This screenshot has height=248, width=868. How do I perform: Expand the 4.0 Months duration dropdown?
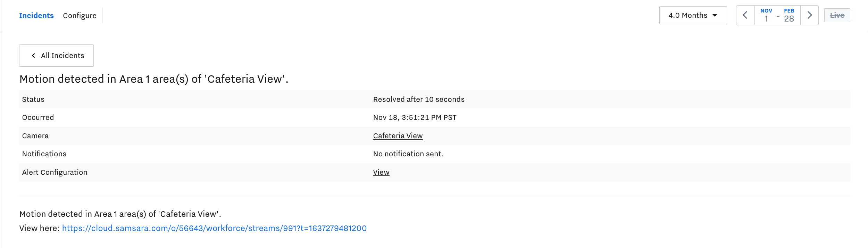(693, 15)
